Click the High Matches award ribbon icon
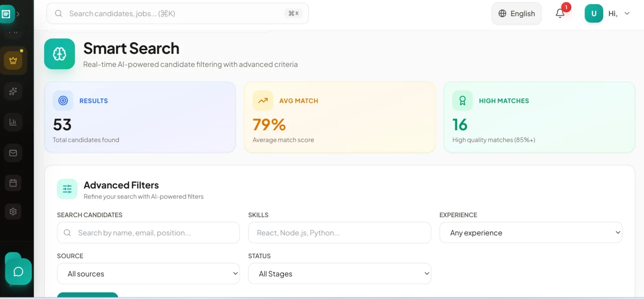Screen dimensions: 644x299 [x=462, y=101]
